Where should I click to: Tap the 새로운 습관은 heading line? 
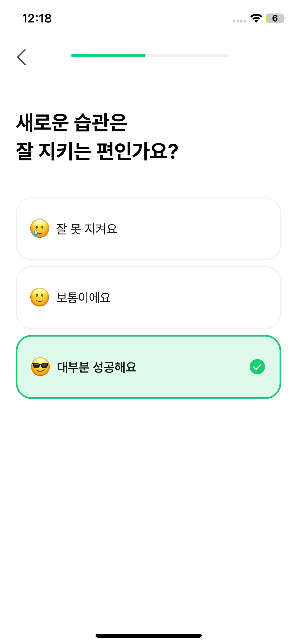coord(72,122)
